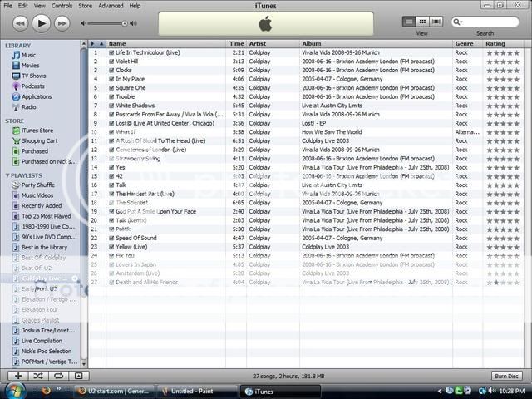Uncheck In My Place checkbox
Screen dimensions: 532x399
(x=111, y=79)
